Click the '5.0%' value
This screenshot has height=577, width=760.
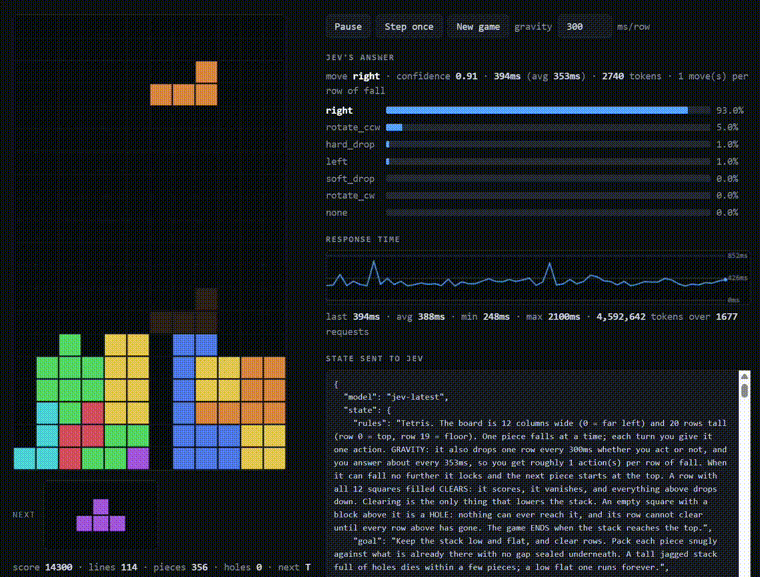coord(727,128)
